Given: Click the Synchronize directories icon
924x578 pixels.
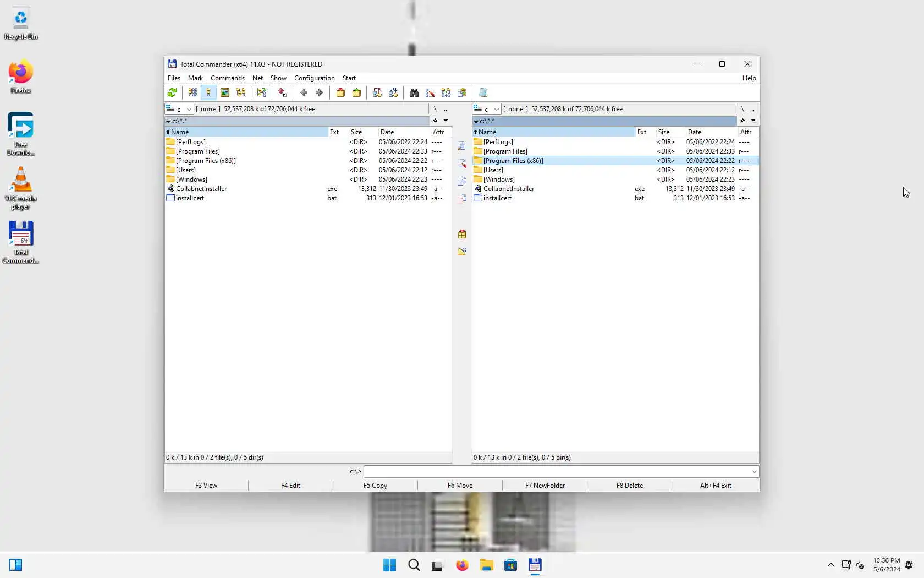Looking at the screenshot, I should click(446, 92).
